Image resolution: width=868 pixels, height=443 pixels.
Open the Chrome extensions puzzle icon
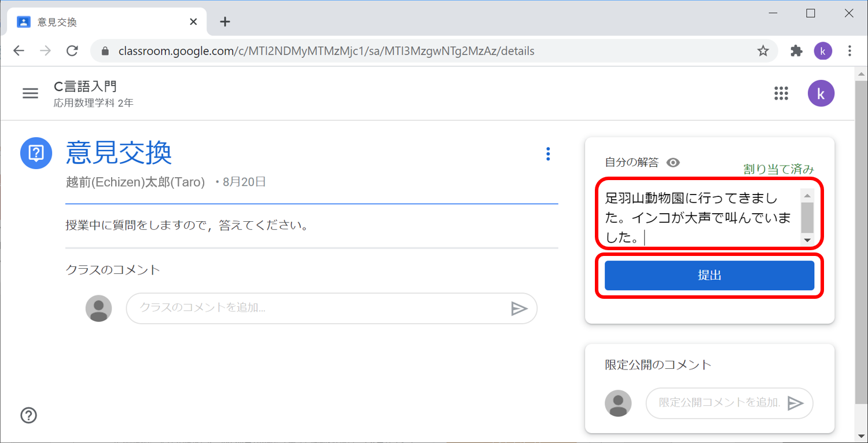tap(797, 51)
